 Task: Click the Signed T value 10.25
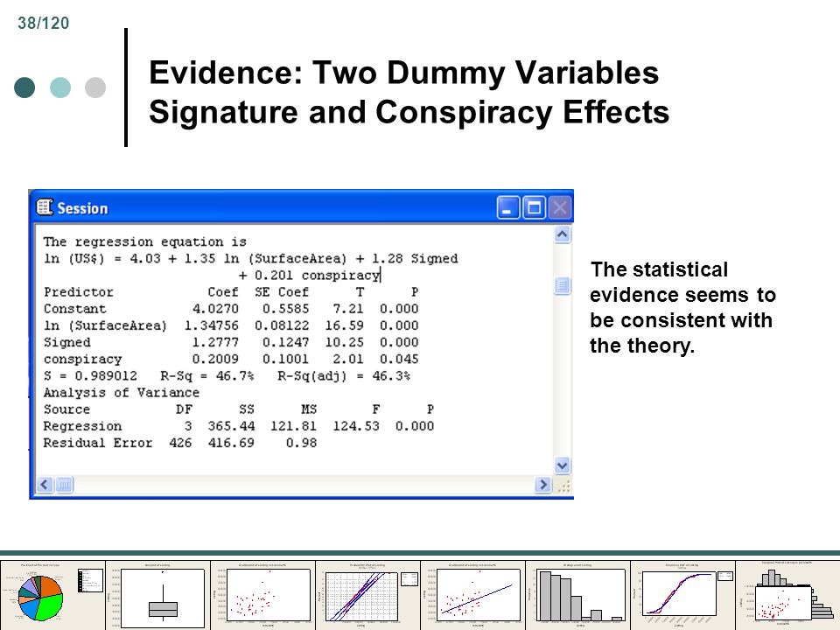click(344, 342)
